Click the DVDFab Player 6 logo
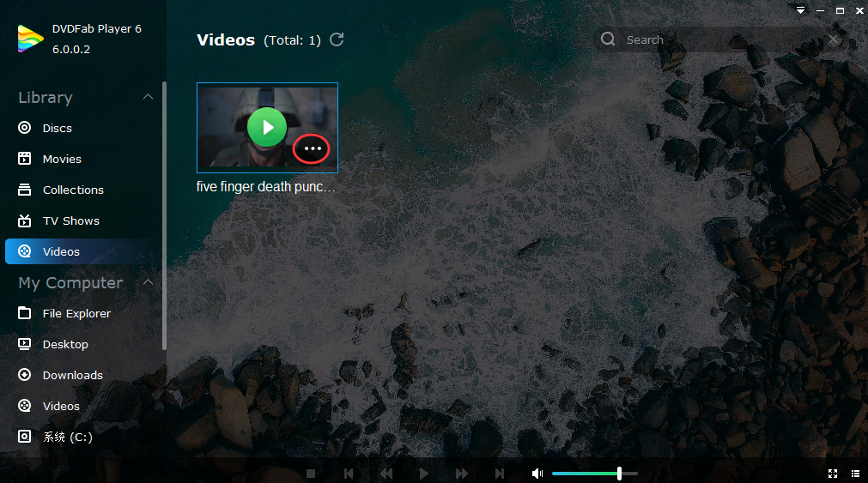This screenshot has height=483, width=868. pos(30,39)
